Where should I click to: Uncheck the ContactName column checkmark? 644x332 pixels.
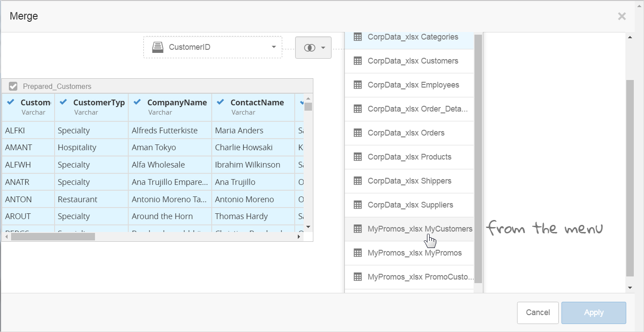pyautogui.click(x=220, y=102)
